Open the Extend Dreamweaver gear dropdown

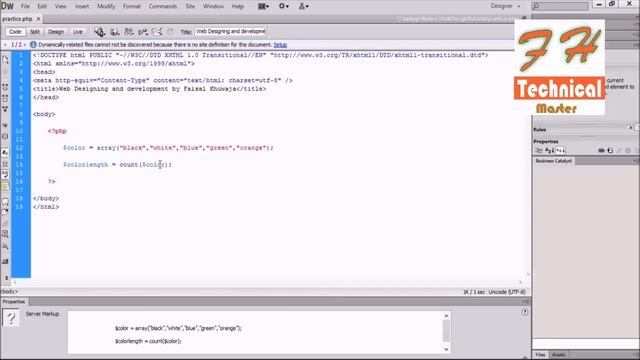(284, 6)
